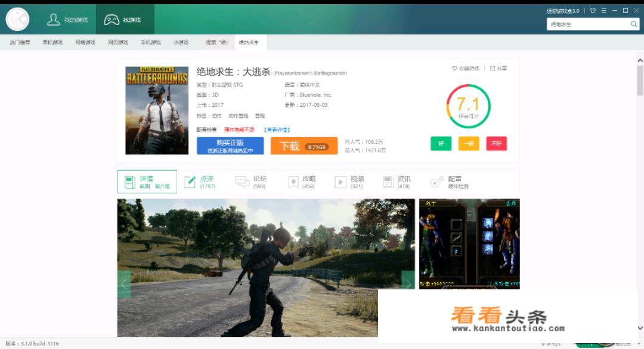The width and height of the screenshot is (644, 349).
Task: Click the Bluehole, Inc. developer text
Action: [x=315, y=95]
